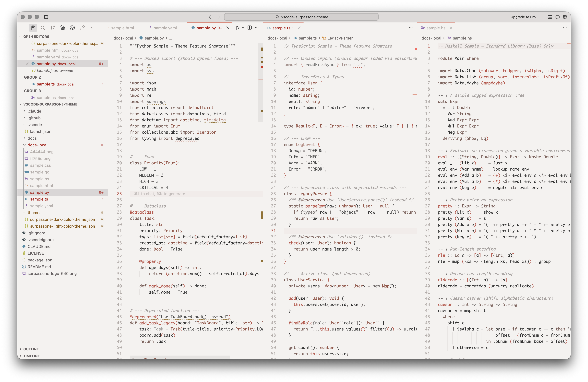Toggle the AI chat pane
This screenshot has height=382, width=588.
pyautogui.click(x=557, y=17)
